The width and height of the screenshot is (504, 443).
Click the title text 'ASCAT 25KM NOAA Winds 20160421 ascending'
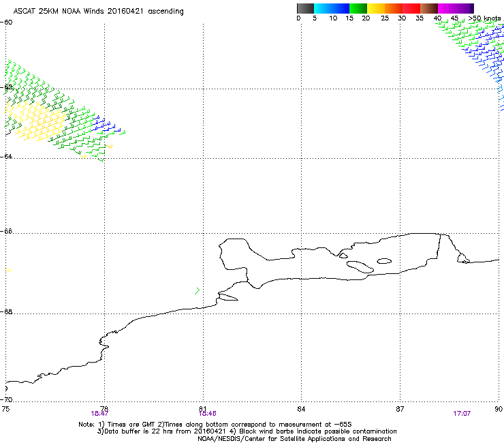click(x=98, y=12)
